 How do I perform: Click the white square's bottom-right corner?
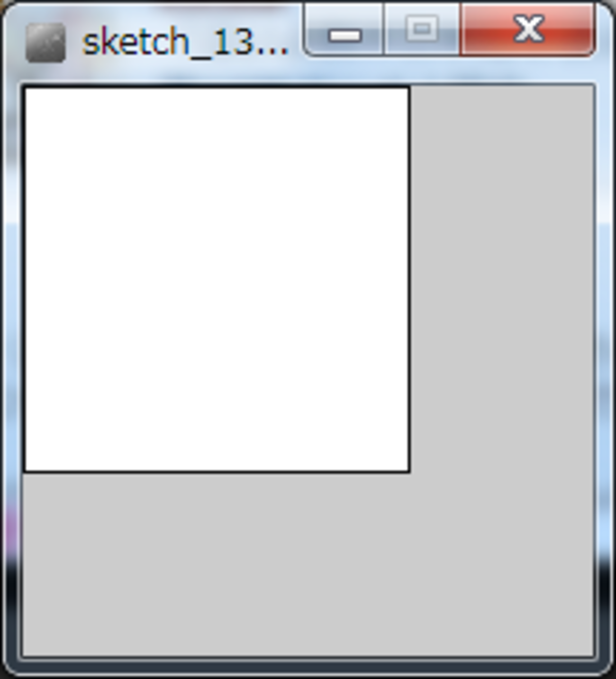409,472
